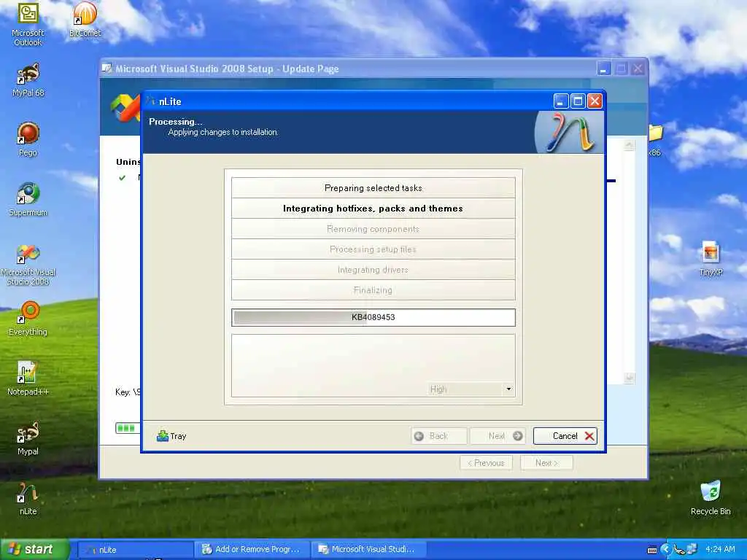
Task: Open the Start menu
Action: pyautogui.click(x=34, y=549)
